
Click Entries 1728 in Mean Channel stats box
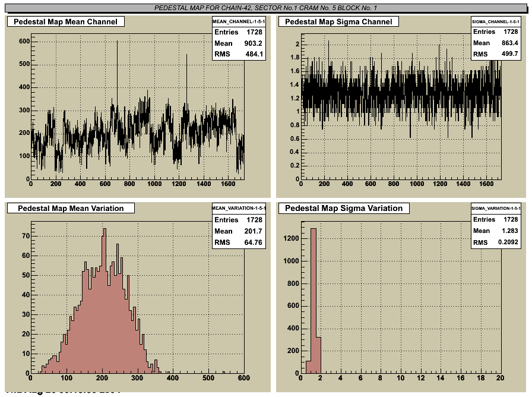[x=239, y=32]
